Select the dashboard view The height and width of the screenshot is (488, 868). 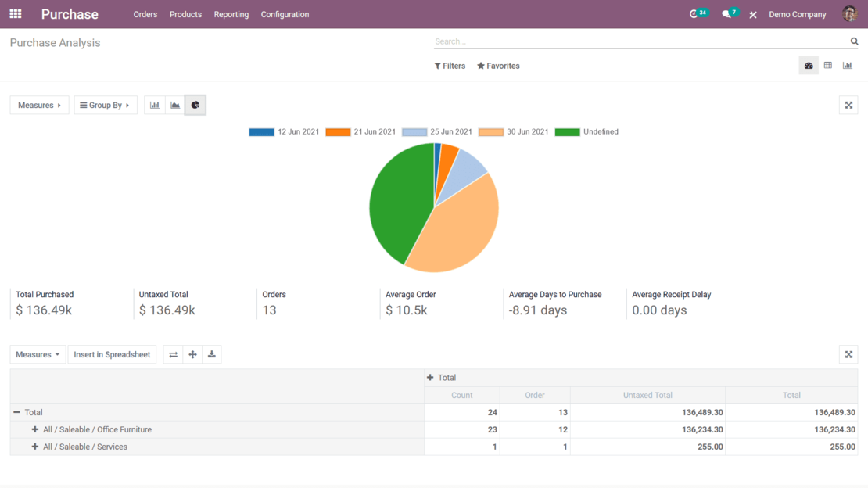coord(809,65)
